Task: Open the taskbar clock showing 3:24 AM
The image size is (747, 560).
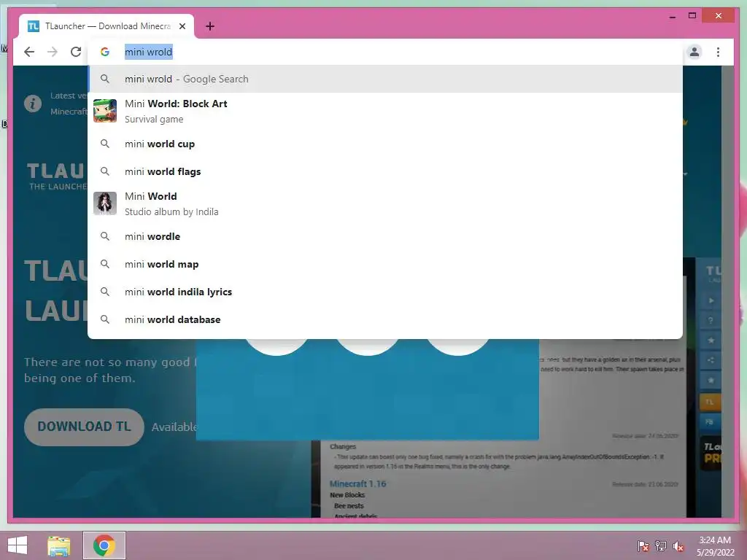Action: click(715, 545)
